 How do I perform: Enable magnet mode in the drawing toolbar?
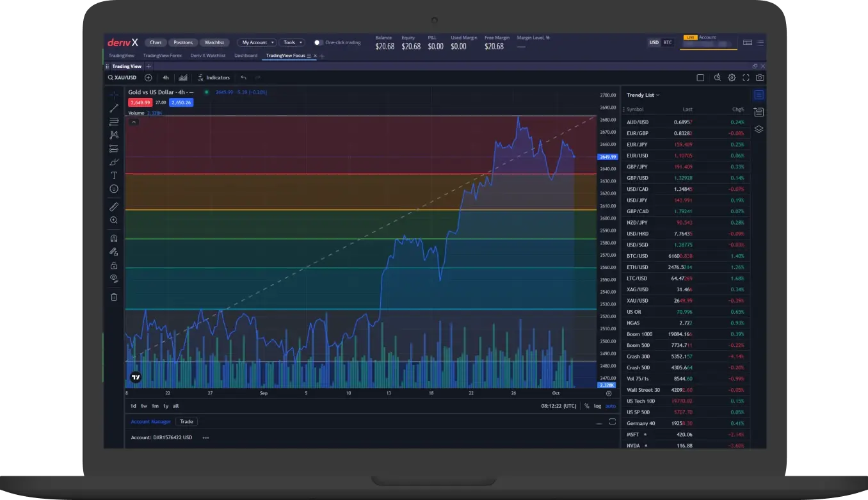click(x=114, y=238)
